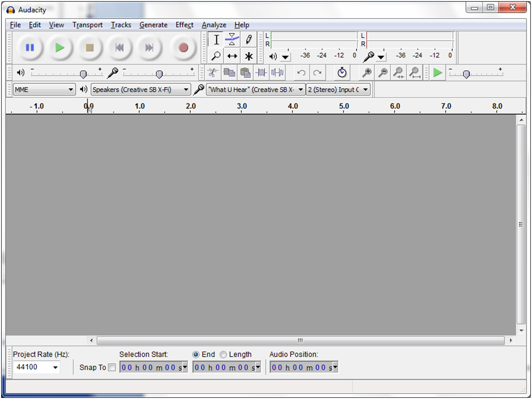Screen dimensions: 532x399
Task: Open the Transport menu
Action: coord(87,25)
